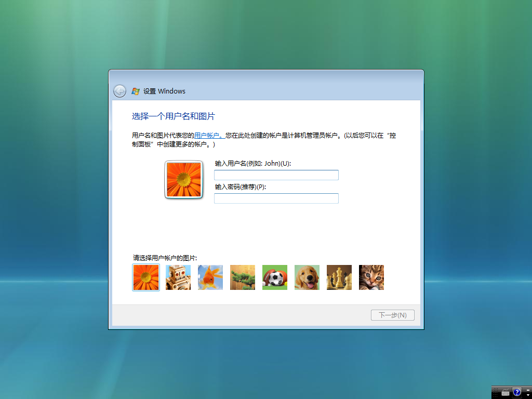The width and height of the screenshot is (532, 399).
Task: Click the back arrow in setup window
Action: point(120,91)
